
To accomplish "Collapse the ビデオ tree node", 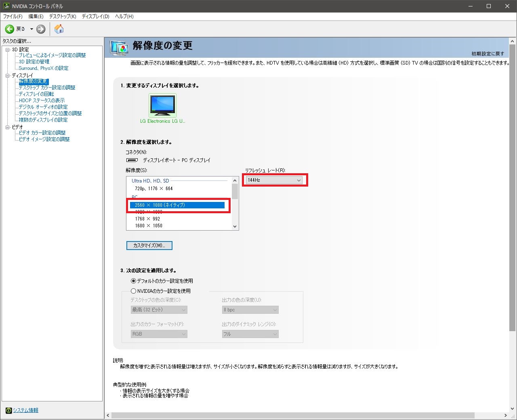I will click(x=7, y=127).
